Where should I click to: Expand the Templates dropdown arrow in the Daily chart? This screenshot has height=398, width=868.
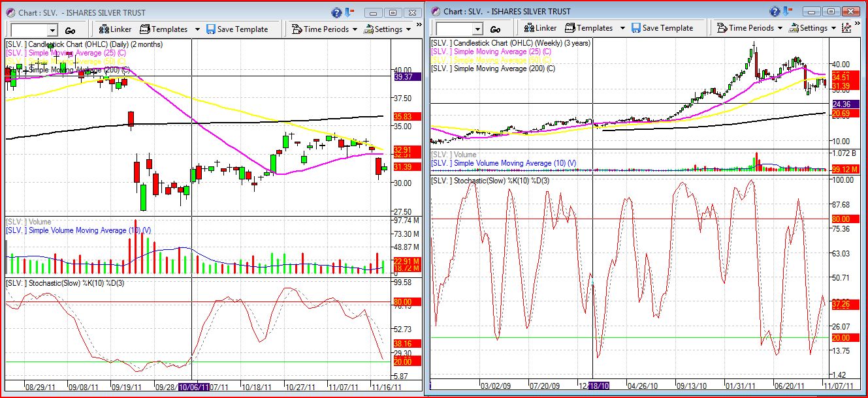pos(197,29)
